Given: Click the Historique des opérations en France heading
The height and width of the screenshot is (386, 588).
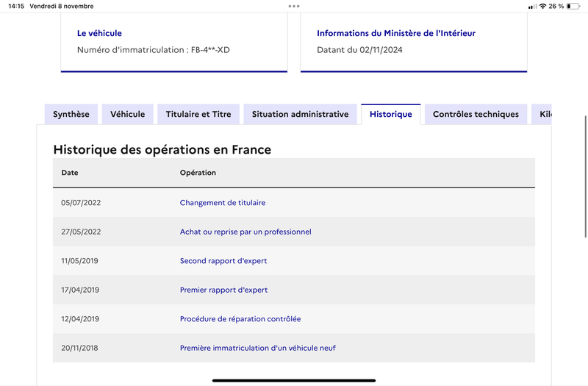Looking at the screenshot, I should coord(162,149).
